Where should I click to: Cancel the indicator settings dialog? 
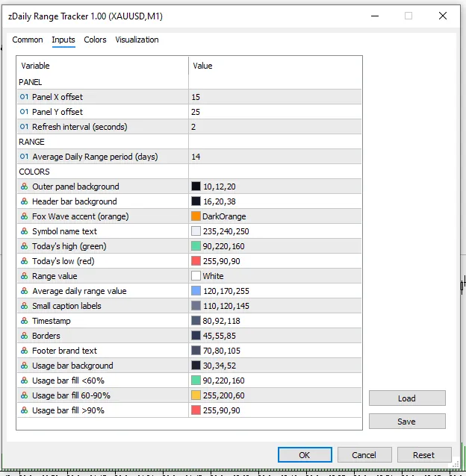(364, 455)
